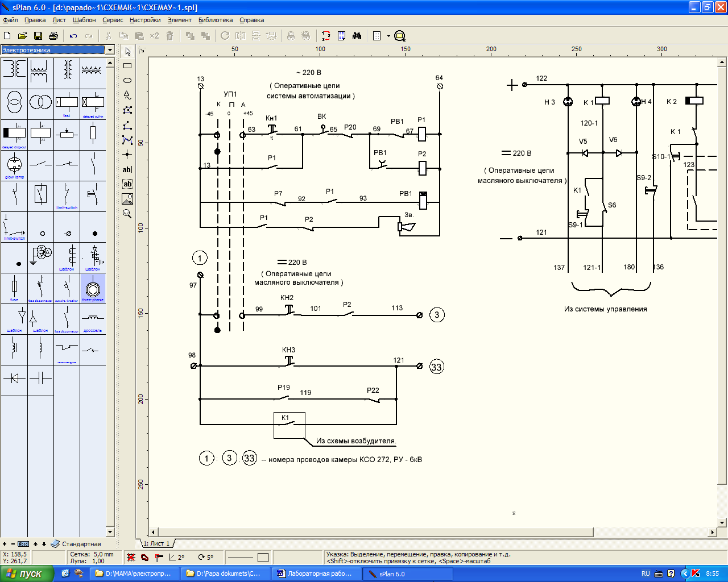
Task: Move library symbol up with the up arrow
Action: point(35,544)
